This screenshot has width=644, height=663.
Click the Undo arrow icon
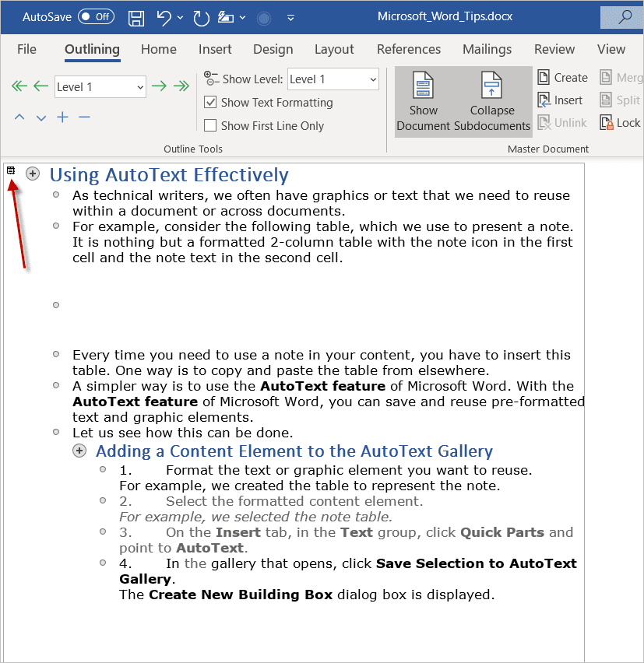coord(164,18)
